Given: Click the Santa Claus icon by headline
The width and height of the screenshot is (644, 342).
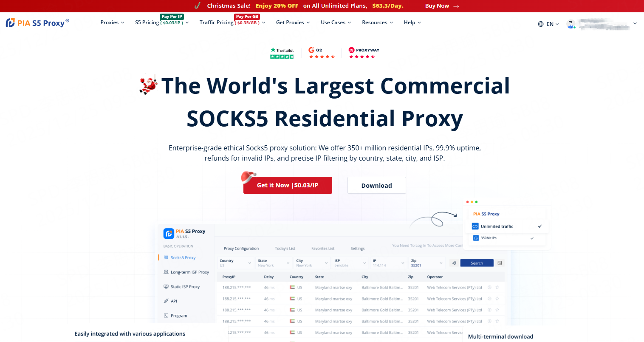Looking at the screenshot, I should (x=149, y=85).
